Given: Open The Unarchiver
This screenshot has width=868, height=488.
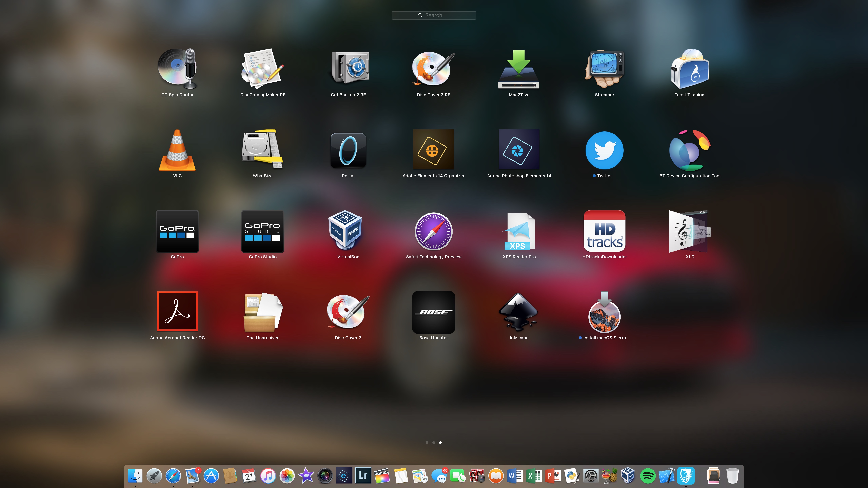Looking at the screenshot, I should 262,312.
